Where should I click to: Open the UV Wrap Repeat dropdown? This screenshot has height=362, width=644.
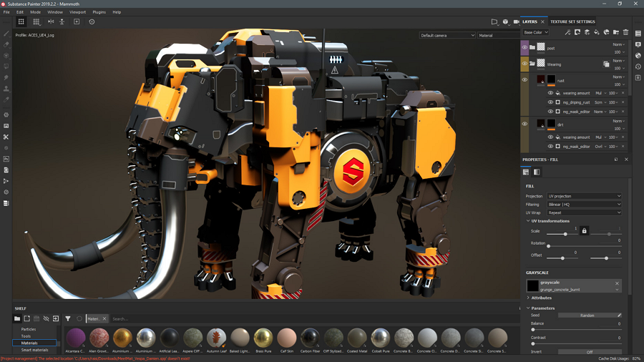(x=584, y=212)
